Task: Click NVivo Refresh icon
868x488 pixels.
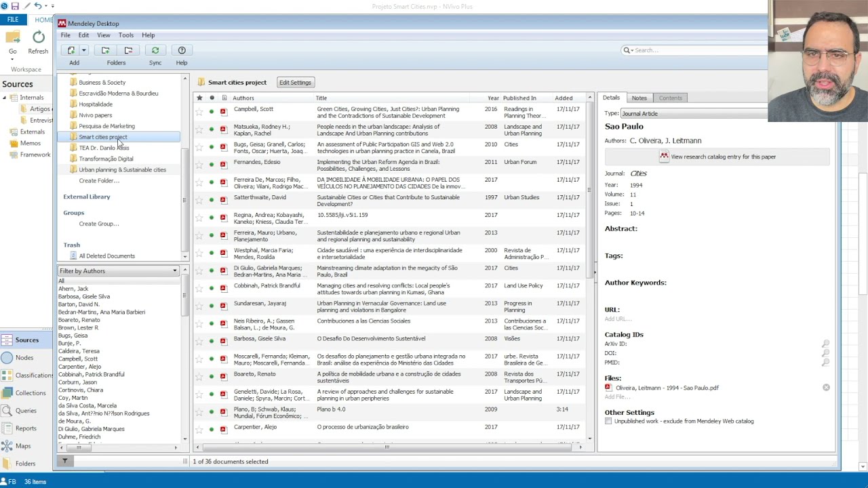Action: tap(39, 38)
